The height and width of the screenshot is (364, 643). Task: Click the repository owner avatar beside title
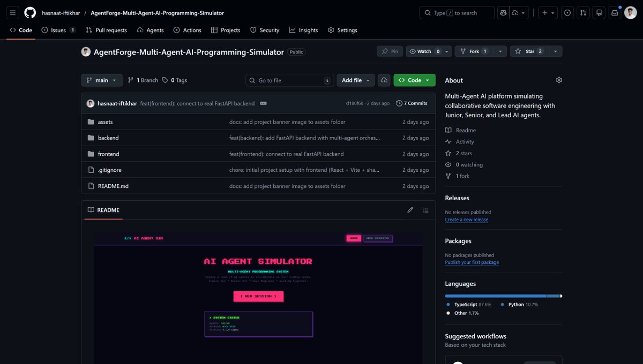pos(86,52)
